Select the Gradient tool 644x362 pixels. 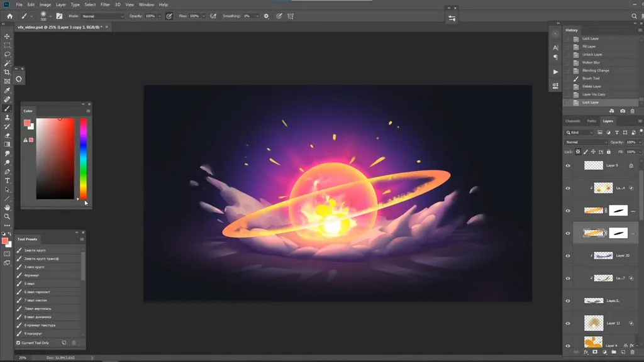click(x=7, y=145)
